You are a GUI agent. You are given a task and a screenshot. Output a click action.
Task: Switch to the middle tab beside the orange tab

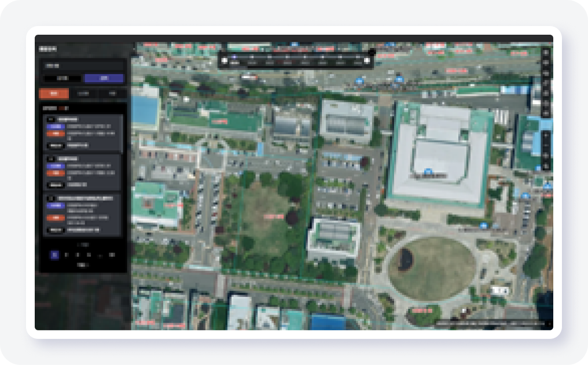click(83, 94)
